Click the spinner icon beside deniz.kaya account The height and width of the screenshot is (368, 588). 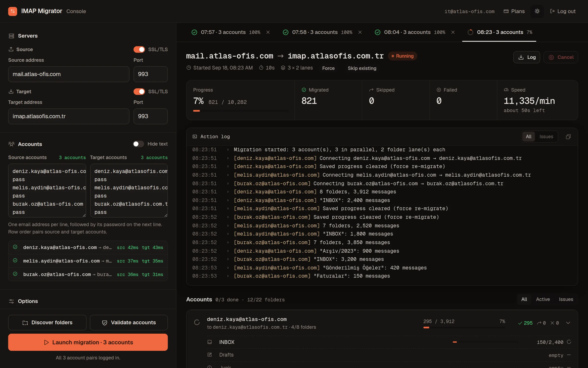tap(197, 322)
